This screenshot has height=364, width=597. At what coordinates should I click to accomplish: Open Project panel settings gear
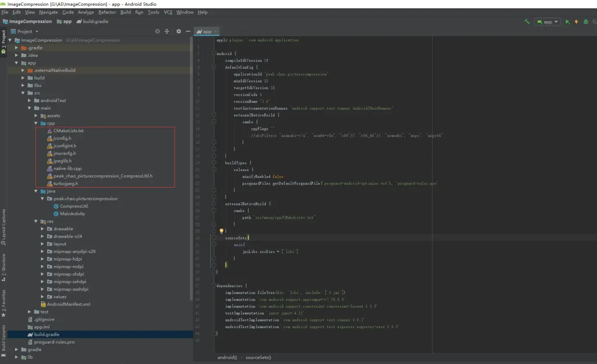tap(179, 31)
